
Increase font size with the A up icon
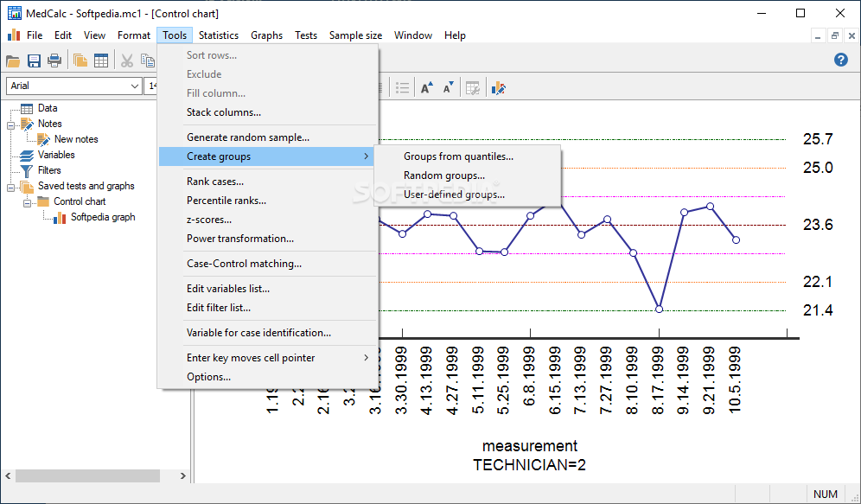coord(427,88)
